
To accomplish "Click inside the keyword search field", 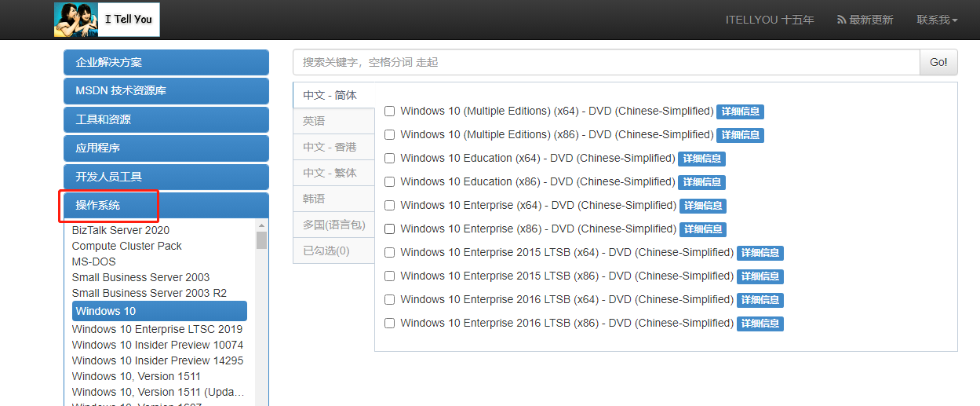I will [x=606, y=62].
